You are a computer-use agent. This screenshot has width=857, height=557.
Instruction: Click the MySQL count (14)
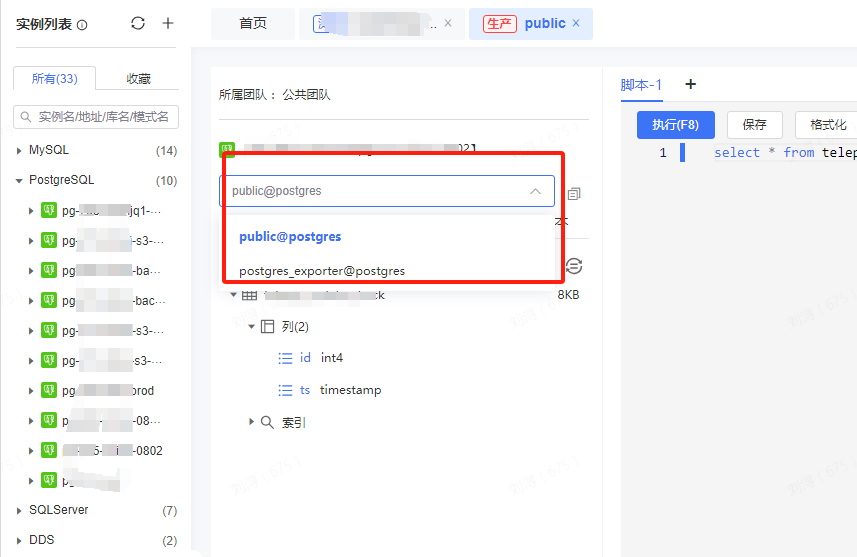(x=166, y=150)
